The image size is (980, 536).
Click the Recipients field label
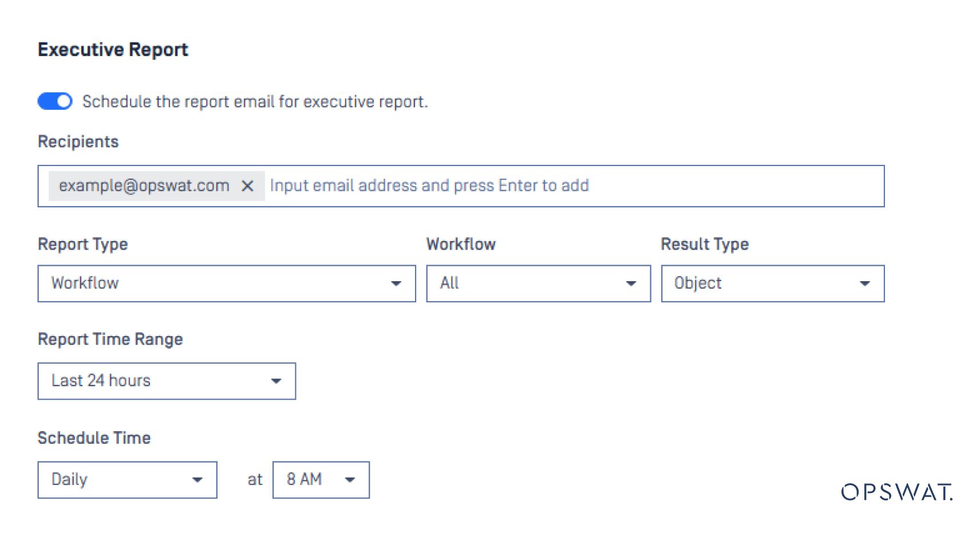(78, 142)
